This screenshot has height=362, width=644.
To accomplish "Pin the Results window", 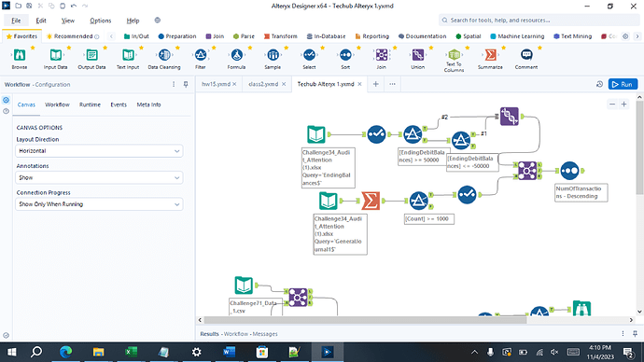I will click(x=635, y=334).
